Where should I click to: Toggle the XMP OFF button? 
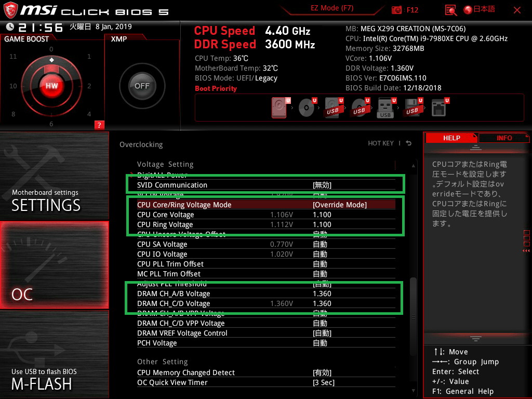pyautogui.click(x=142, y=86)
